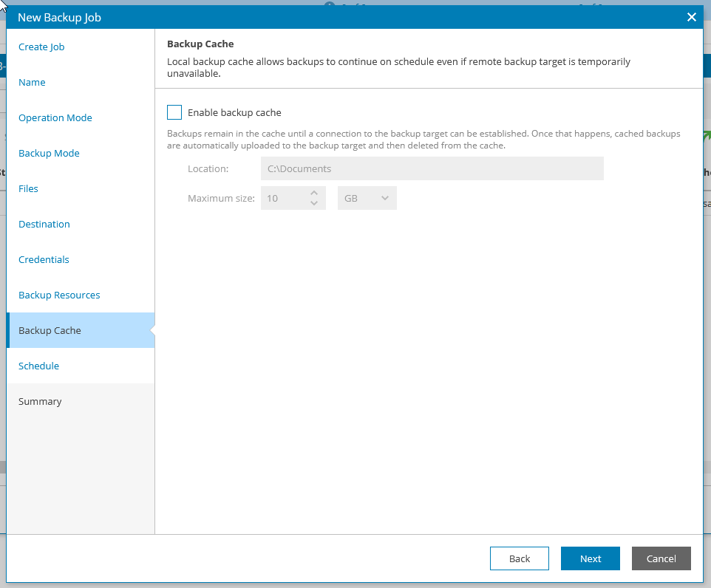Click the Next button

[590, 558]
